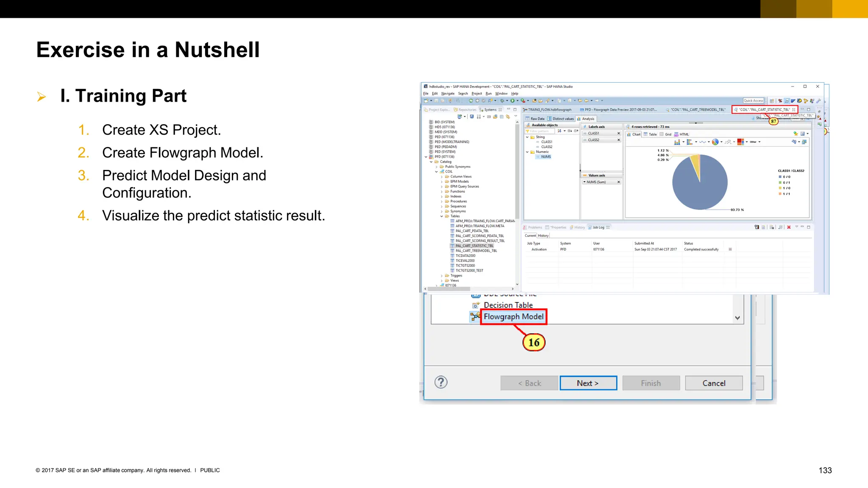Click the 1 / 0 legend color swatch
Viewport: 868px width, 488px height.
point(780,188)
